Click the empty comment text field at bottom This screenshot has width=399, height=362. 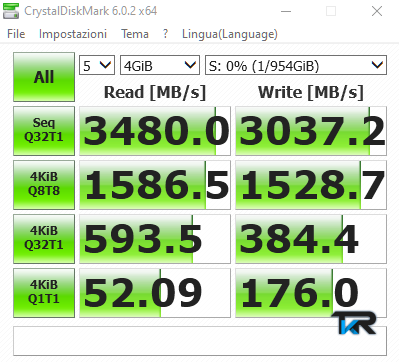(200, 341)
